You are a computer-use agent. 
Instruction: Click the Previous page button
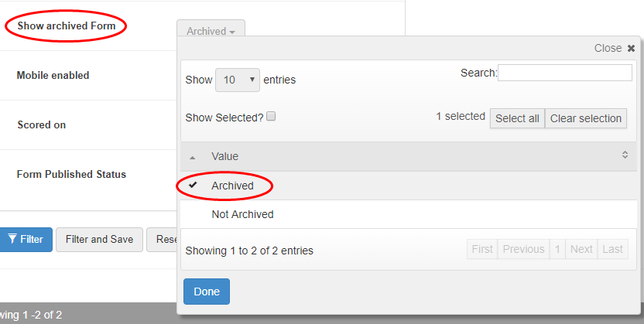tap(523, 249)
